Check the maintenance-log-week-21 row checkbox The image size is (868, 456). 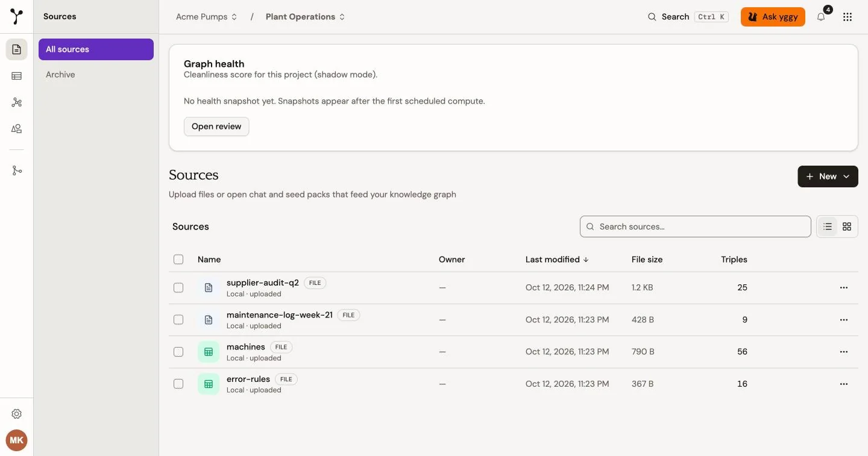[178, 320]
